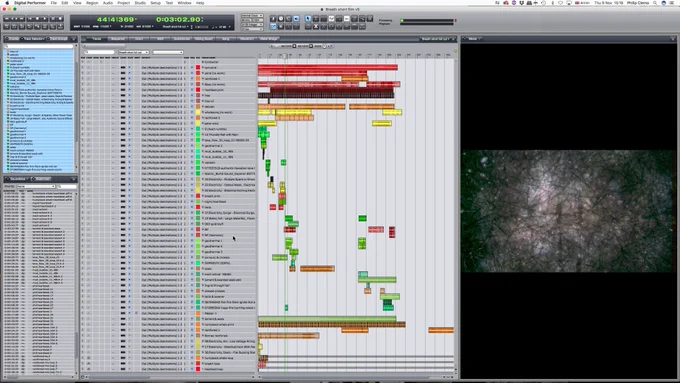Click the horizontal scrollbar below the track timeline
680x383 pixels.
[x=351, y=376]
